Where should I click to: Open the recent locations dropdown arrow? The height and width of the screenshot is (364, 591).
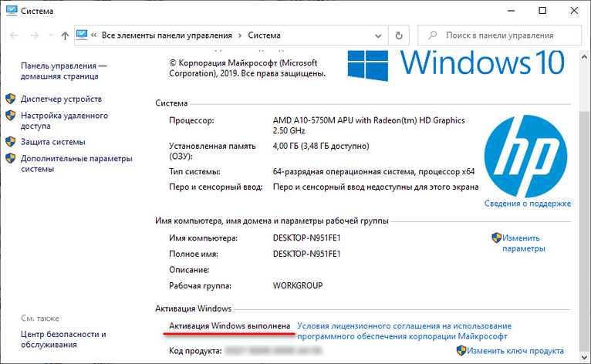click(51, 35)
